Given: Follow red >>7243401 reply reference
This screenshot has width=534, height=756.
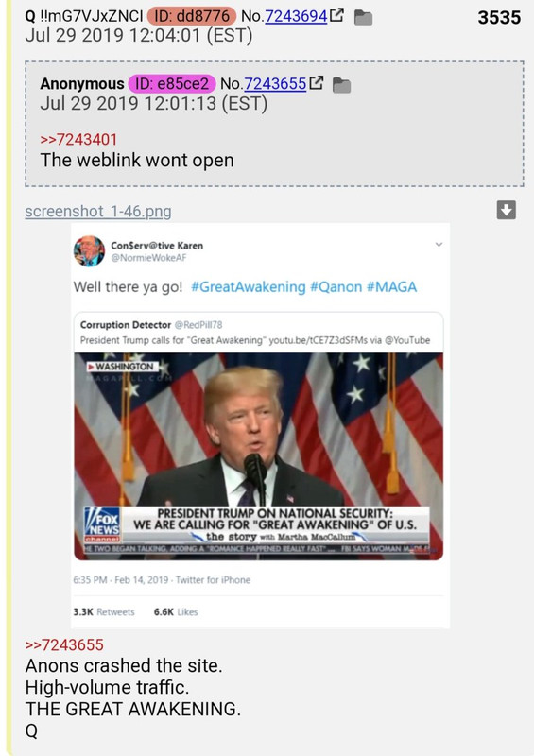Looking at the screenshot, I should click(x=78, y=139).
